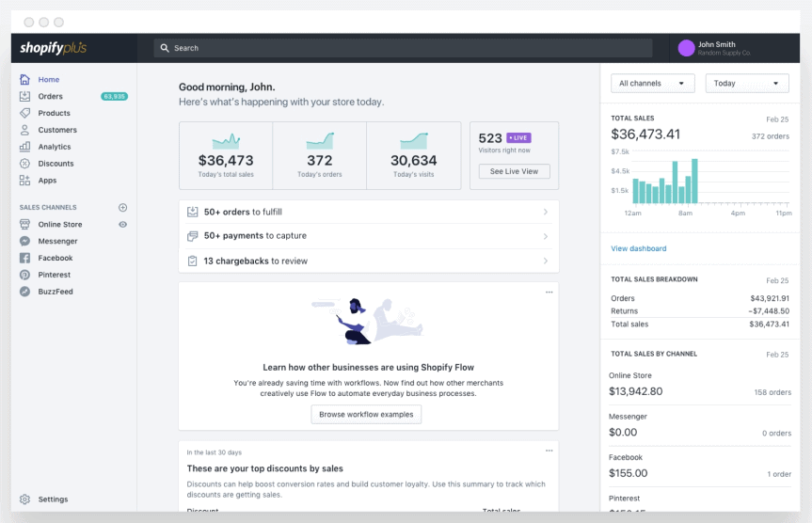The height and width of the screenshot is (523, 812).
Task: Open the View dashboard link
Action: pyautogui.click(x=639, y=248)
